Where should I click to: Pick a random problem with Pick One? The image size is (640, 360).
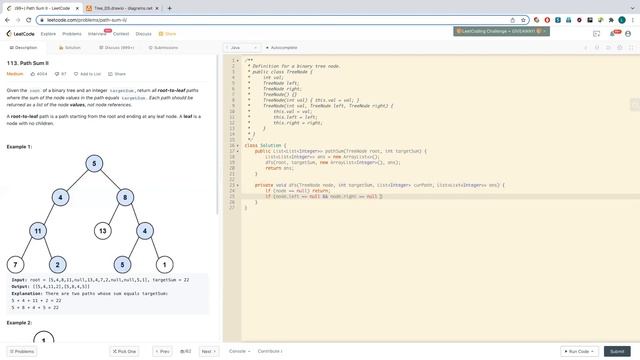point(124,351)
